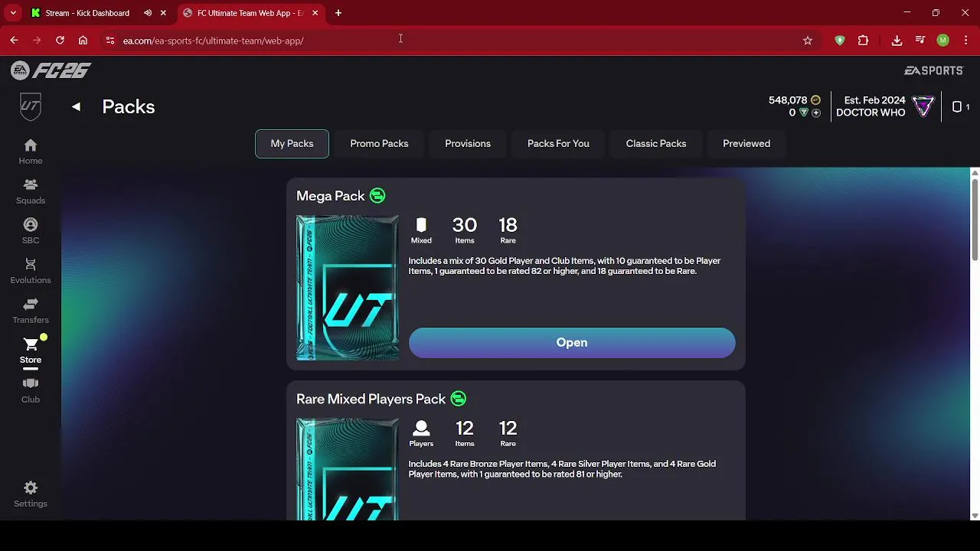
Task: Switch to Packs For You tab
Action: pyautogui.click(x=558, y=144)
